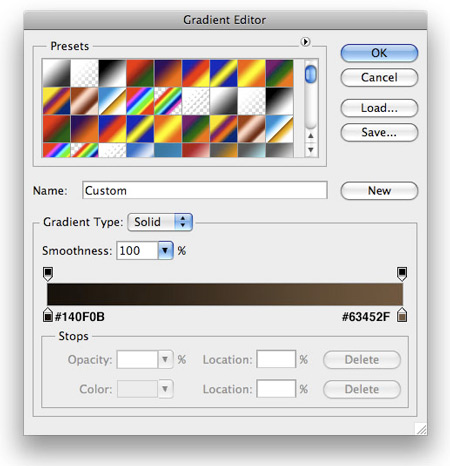
Task: Click the disabled Color swatch in Stops
Action: click(x=137, y=389)
